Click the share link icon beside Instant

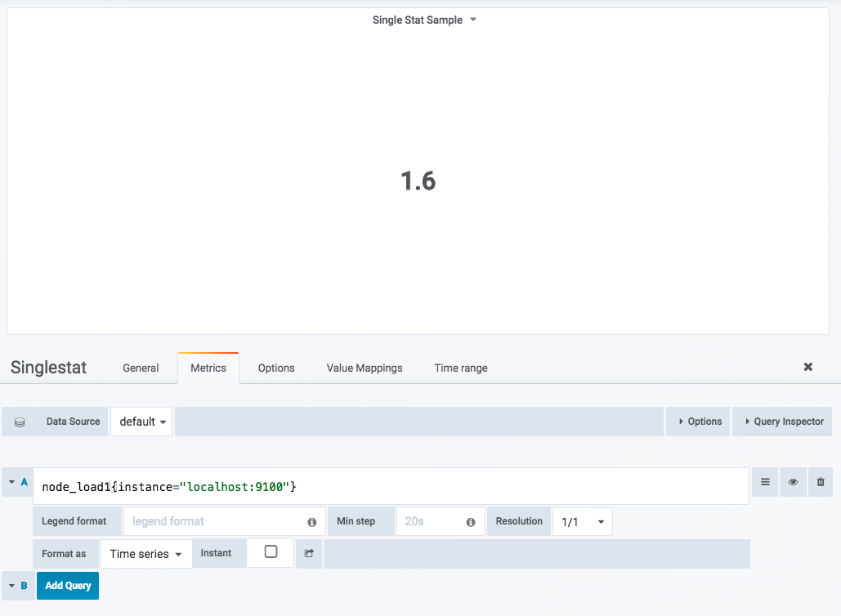coord(309,553)
